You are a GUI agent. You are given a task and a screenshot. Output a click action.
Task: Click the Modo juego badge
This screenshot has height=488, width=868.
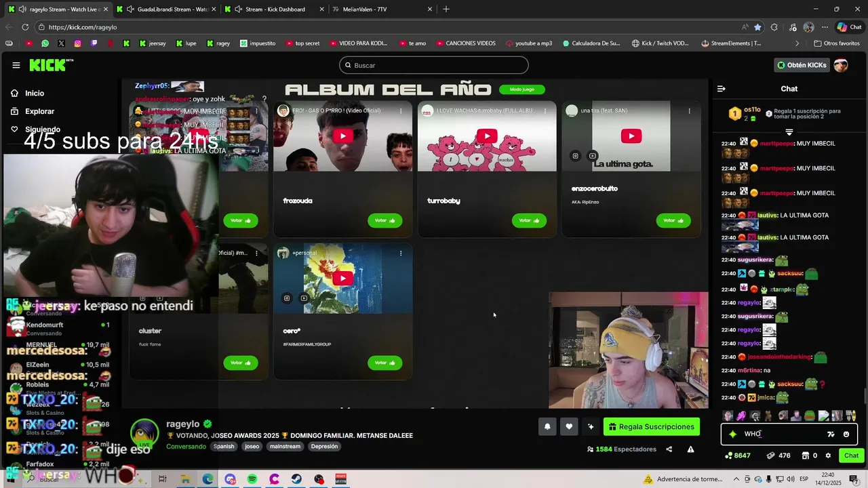coord(522,89)
